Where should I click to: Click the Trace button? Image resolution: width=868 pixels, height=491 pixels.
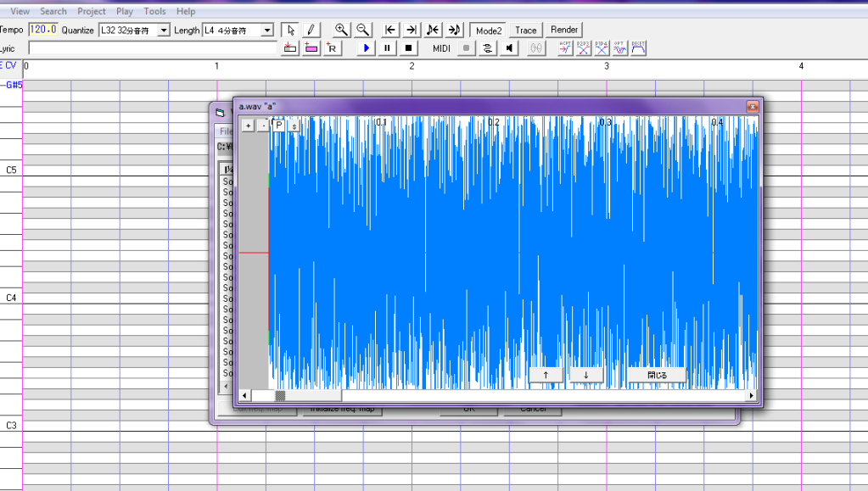point(525,30)
